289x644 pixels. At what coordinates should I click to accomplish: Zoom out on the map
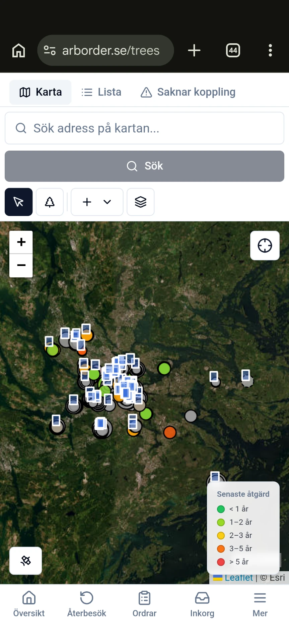21,266
